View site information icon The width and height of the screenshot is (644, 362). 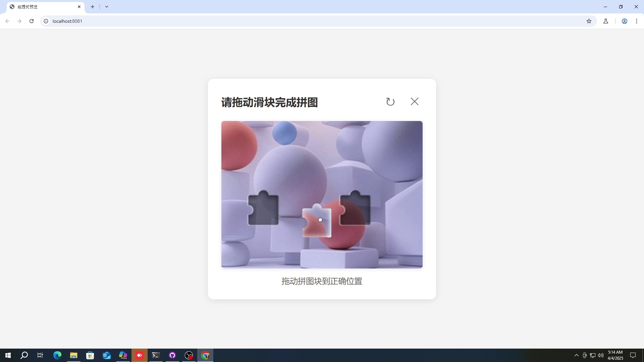click(x=46, y=21)
